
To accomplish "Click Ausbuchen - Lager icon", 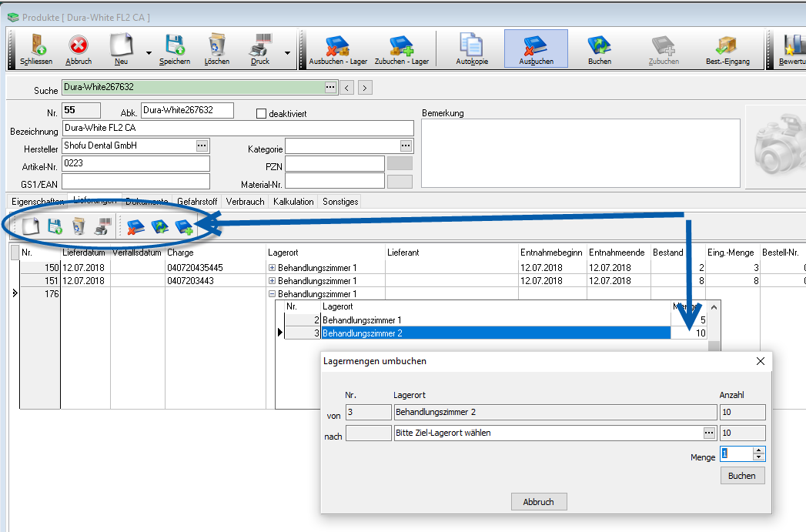I will click(x=338, y=45).
